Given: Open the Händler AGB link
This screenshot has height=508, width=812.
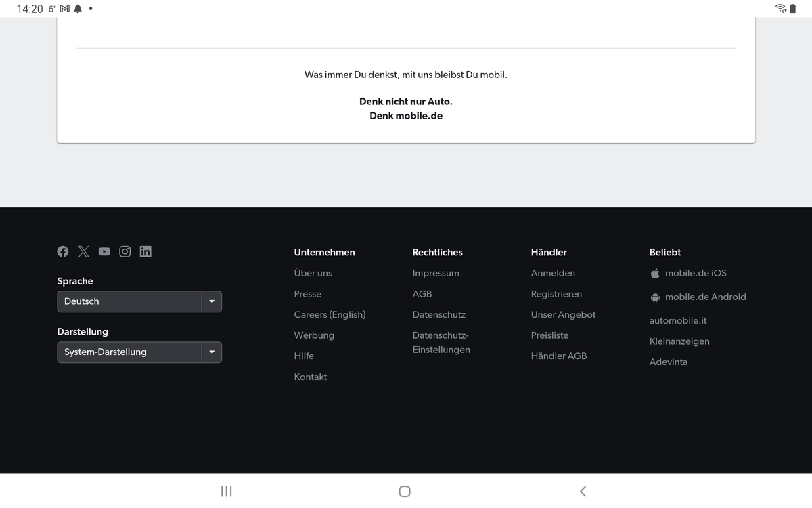Looking at the screenshot, I should pos(559,356).
